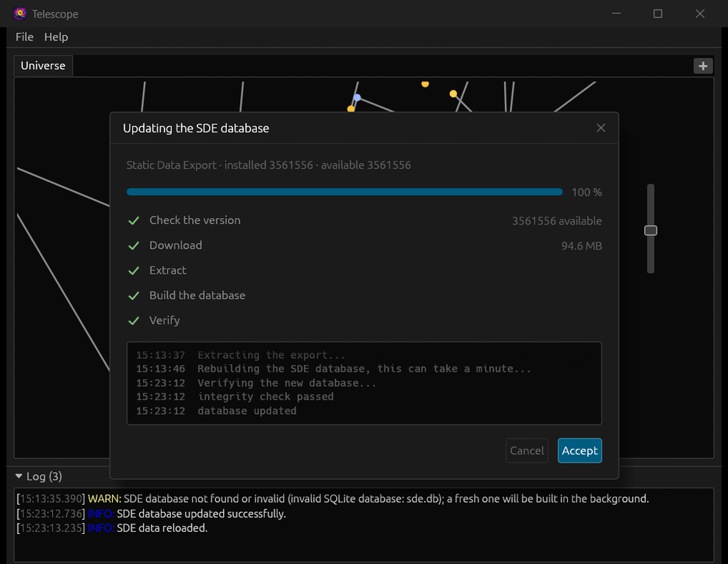Click the 'integrity check passed' log line
Viewport: 728px width, 564px height.
point(235,397)
